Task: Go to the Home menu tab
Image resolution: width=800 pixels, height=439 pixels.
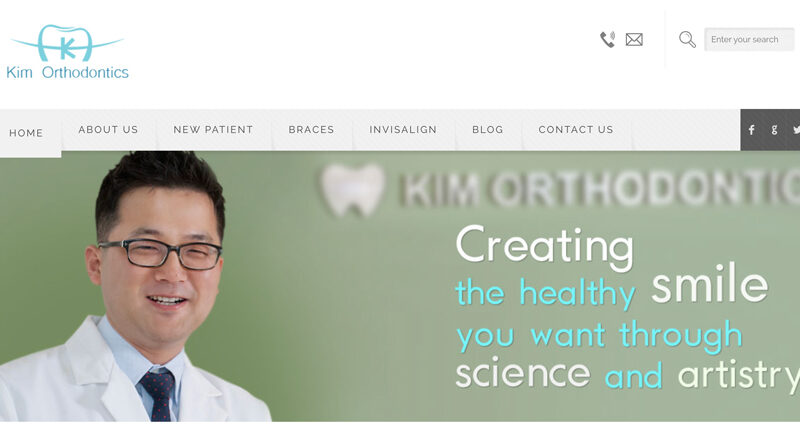Action: point(26,133)
